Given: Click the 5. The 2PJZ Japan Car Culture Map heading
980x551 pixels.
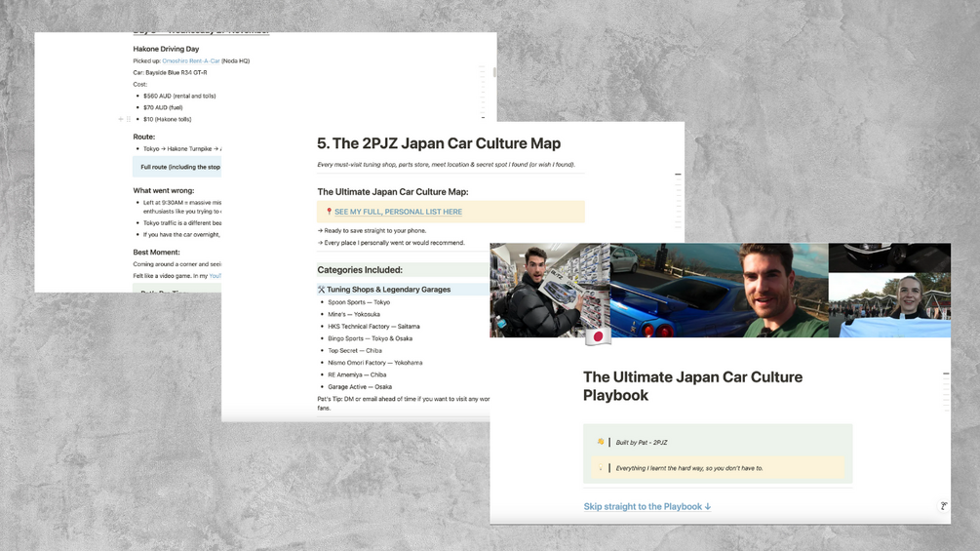Looking at the screenshot, I should pyautogui.click(x=439, y=143).
